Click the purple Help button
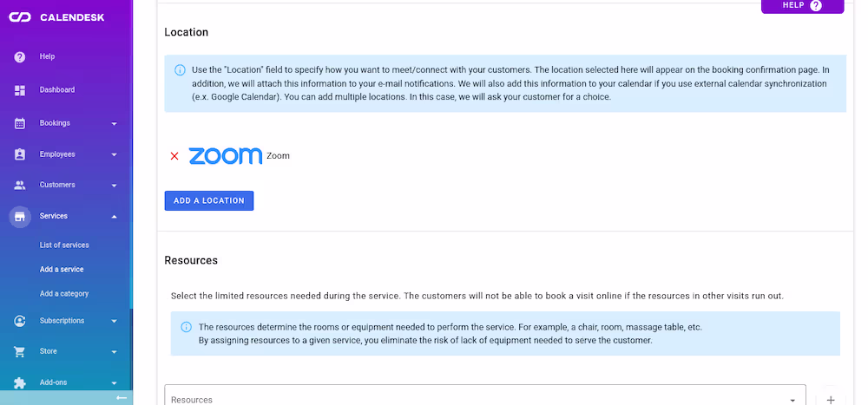Viewport: 868px width, 405px height. (x=802, y=6)
